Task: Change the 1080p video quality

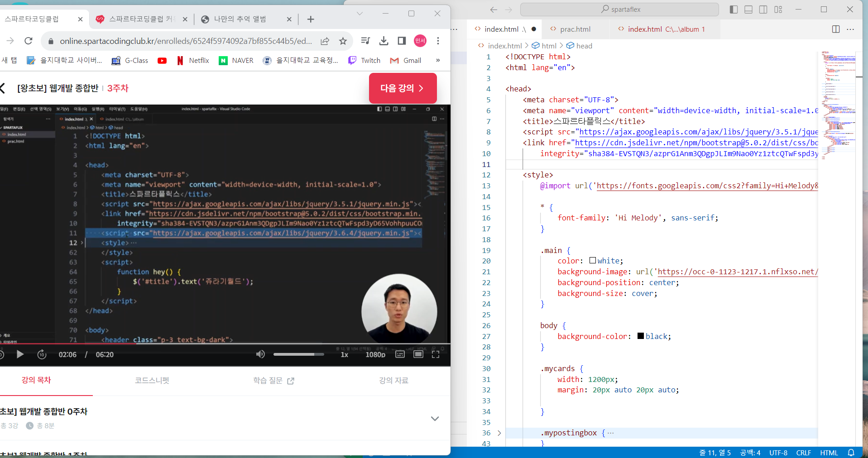Action: 375,355
